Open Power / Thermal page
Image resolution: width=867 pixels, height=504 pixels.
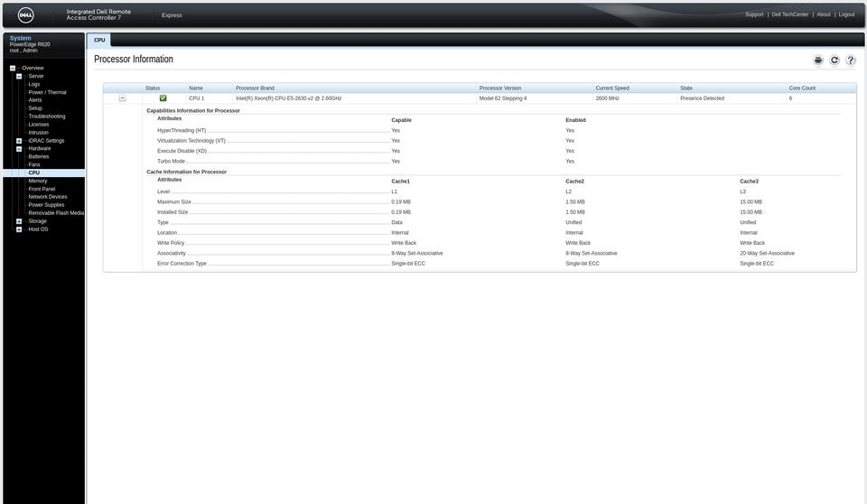(x=47, y=92)
